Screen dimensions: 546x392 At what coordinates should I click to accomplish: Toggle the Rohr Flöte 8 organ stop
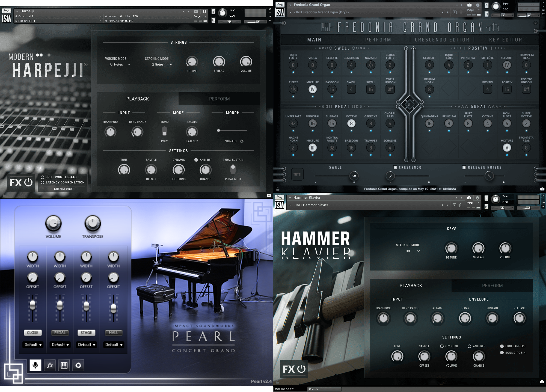point(293,65)
